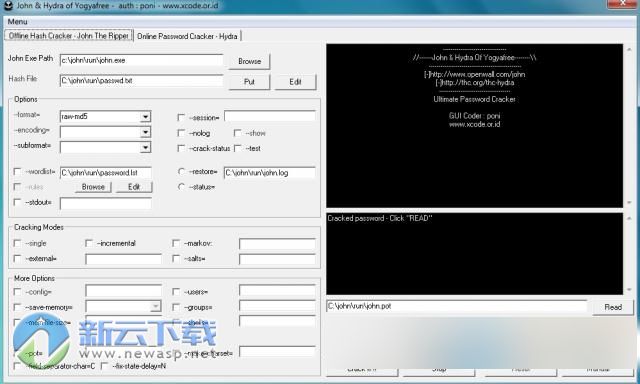640x384 pixels.
Task: Click the application icon in the title bar
Action: pos(8,5)
